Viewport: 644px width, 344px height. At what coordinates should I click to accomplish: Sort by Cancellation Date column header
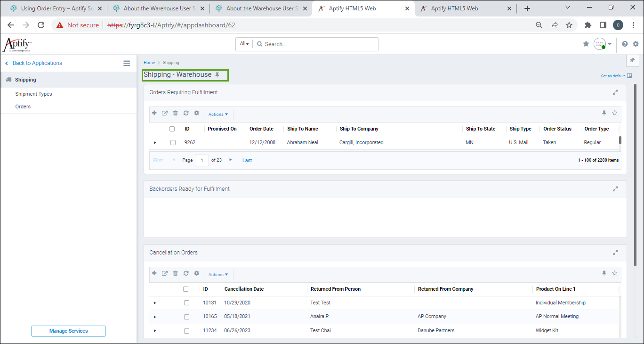(x=244, y=289)
